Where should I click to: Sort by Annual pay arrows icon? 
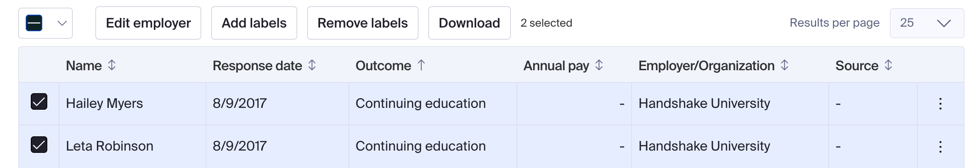tap(599, 65)
